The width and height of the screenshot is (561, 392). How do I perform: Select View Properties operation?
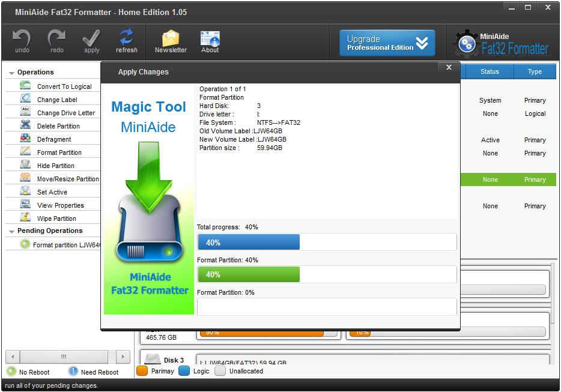(x=61, y=205)
